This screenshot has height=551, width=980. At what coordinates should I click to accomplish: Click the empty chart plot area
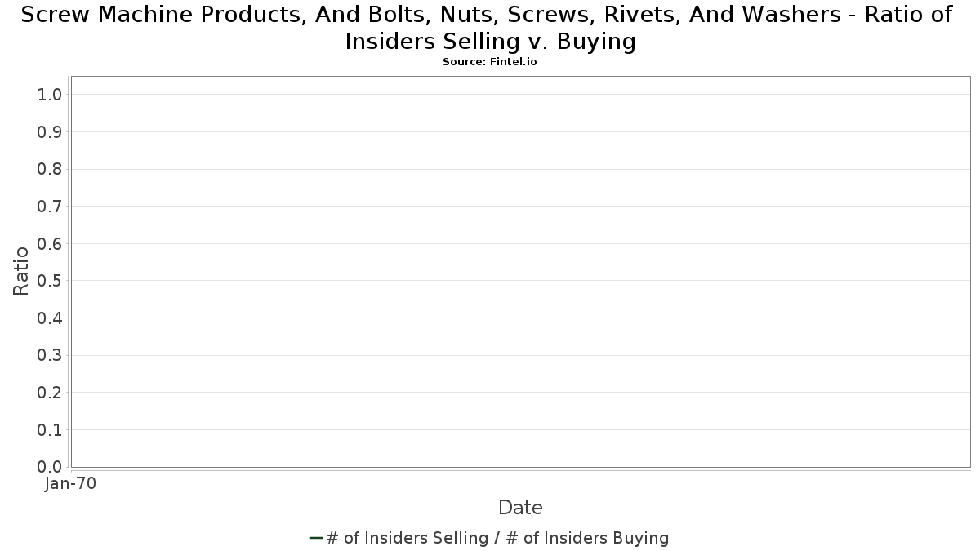click(520, 272)
